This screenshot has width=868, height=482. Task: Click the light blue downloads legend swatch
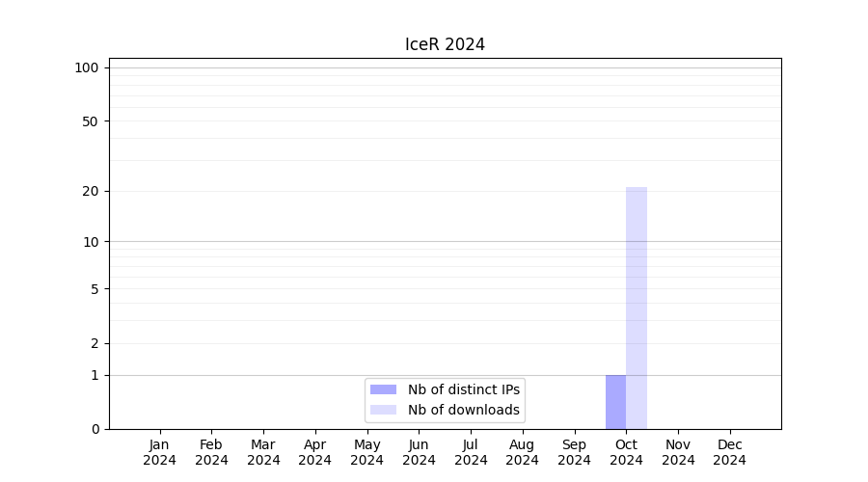click(383, 410)
